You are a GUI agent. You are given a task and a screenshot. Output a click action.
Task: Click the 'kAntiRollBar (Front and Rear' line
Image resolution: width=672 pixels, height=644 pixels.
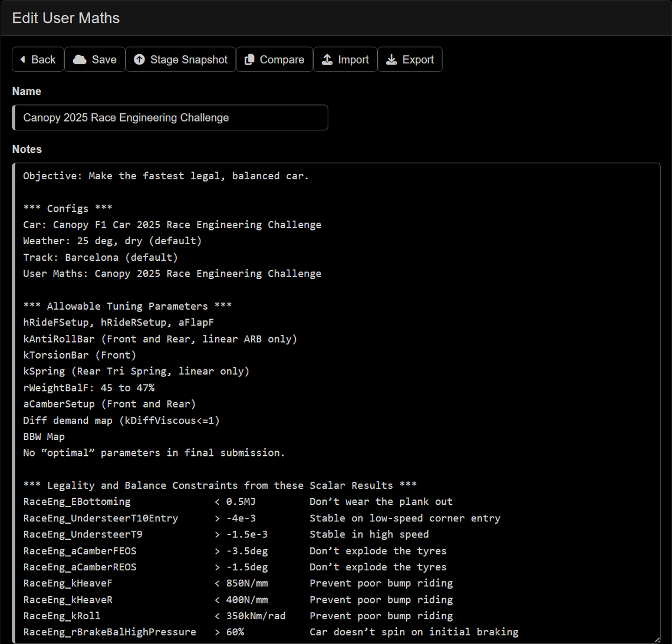point(160,339)
